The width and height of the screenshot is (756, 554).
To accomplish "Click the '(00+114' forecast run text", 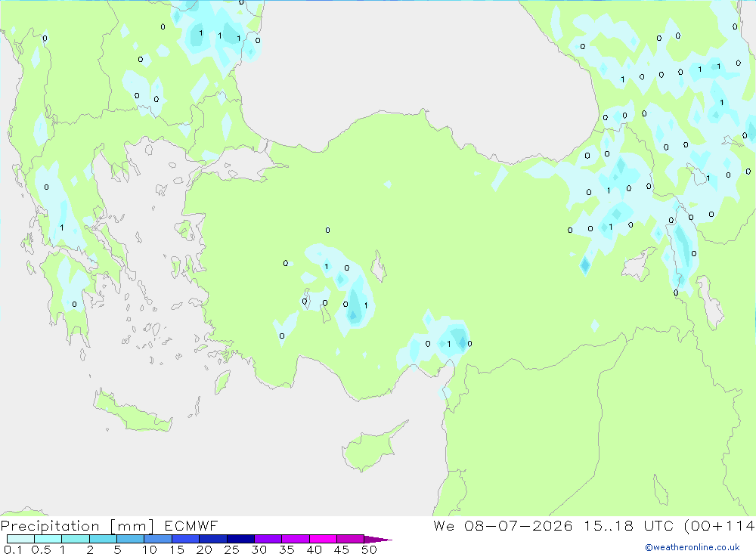I will pyautogui.click(x=720, y=525).
